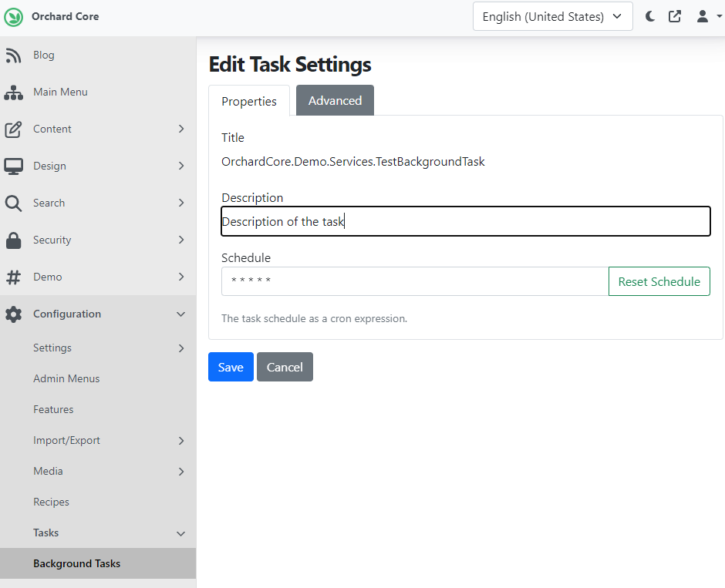
Task: Click the Configuration gear icon
Action: (13, 314)
